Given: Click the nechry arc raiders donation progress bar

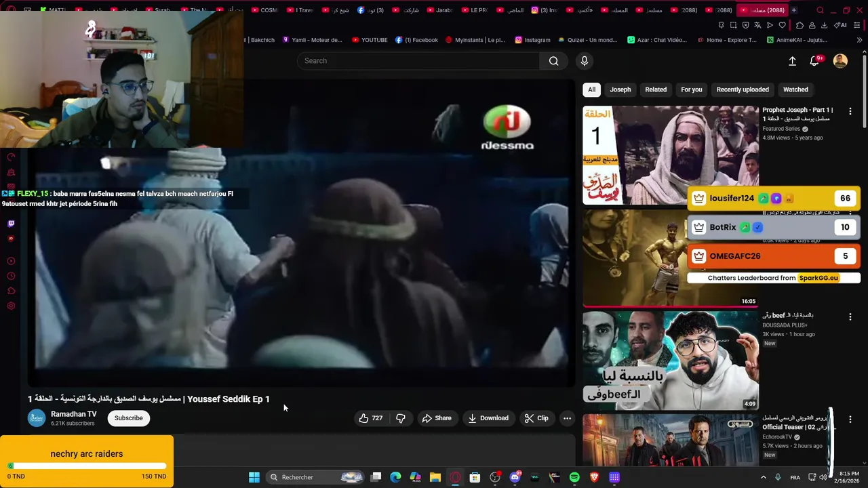Looking at the screenshot, I should point(87,466).
